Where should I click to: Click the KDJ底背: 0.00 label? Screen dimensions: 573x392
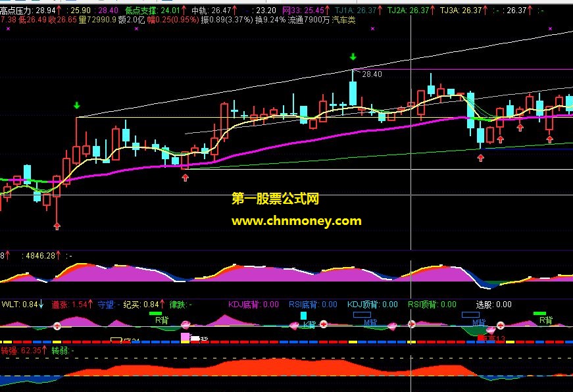(254, 305)
